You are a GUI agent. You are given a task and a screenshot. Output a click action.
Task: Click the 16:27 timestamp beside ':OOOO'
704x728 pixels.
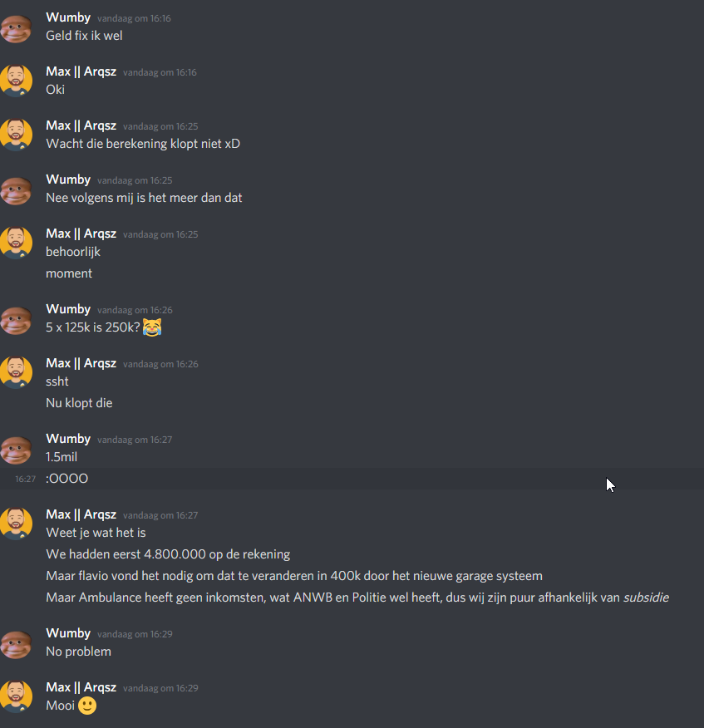[x=25, y=479]
